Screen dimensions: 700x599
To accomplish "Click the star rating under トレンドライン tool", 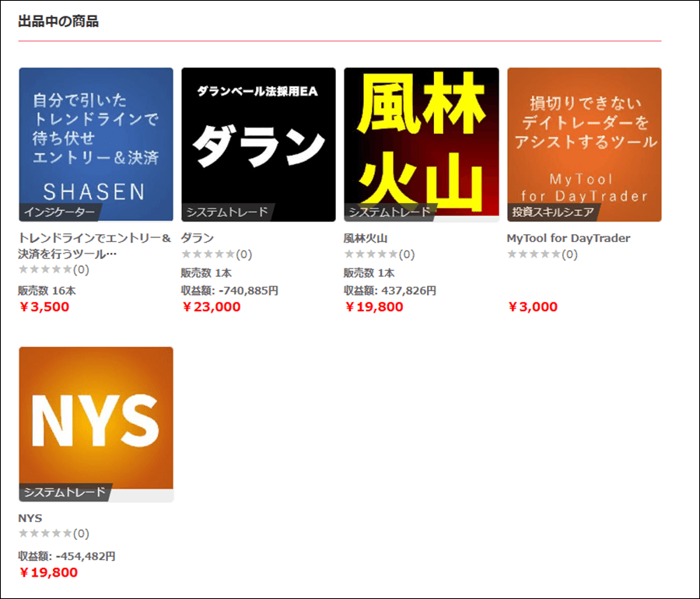I will pos(54,270).
